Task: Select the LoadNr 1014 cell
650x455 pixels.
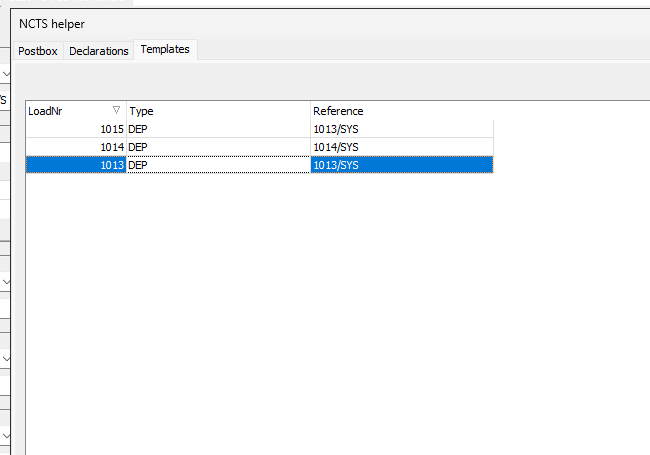Action: 76,147
